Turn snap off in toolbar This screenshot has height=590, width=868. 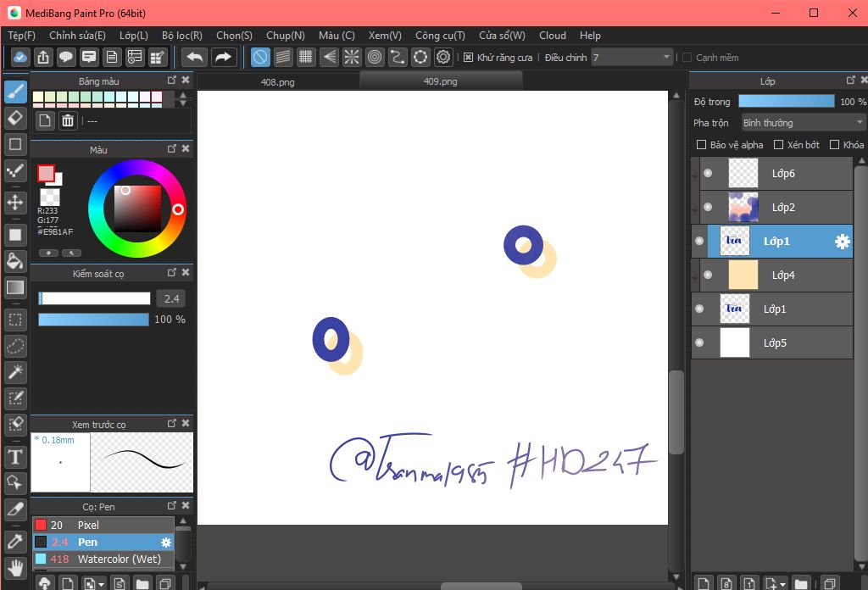tap(260, 57)
